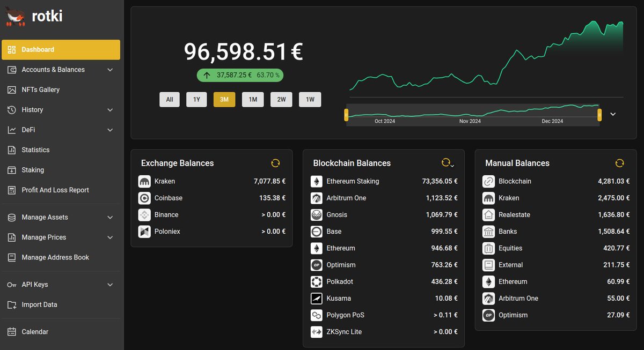Open the Staking section

point(61,170)
